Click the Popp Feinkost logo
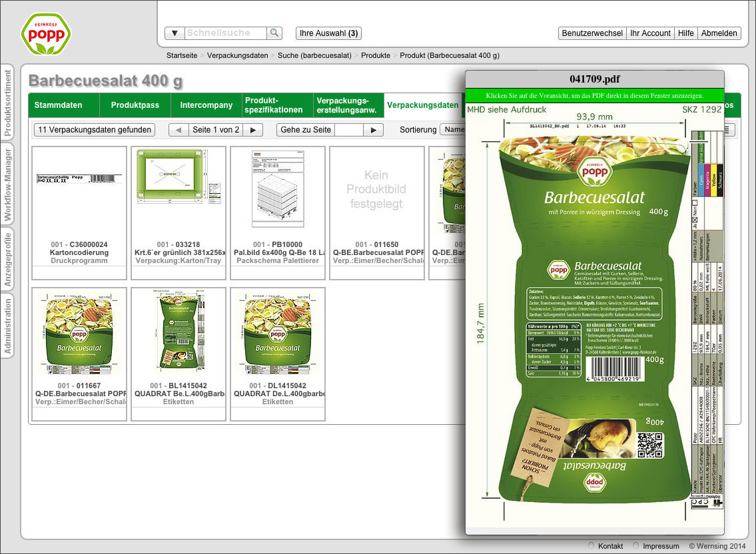 coord(46,34)
